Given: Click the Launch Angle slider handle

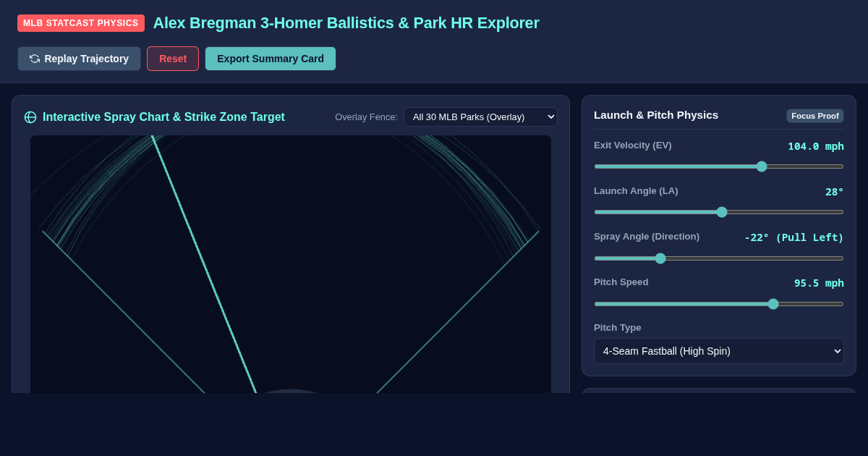Looking at the screenshot, I should tap(722, 212).
